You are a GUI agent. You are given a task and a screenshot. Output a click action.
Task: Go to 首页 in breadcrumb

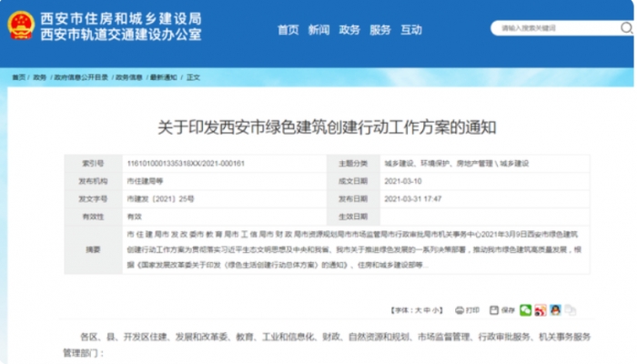[x=18, y=77]
